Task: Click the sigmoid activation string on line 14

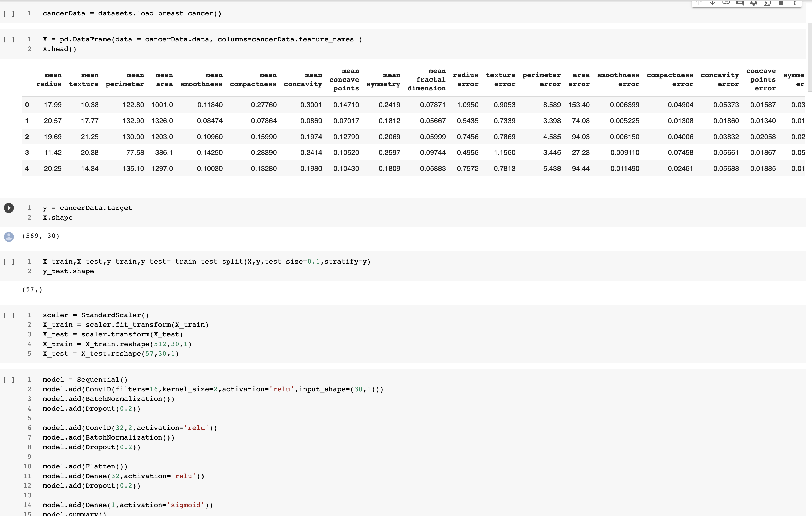Action: tap(187, 505)
